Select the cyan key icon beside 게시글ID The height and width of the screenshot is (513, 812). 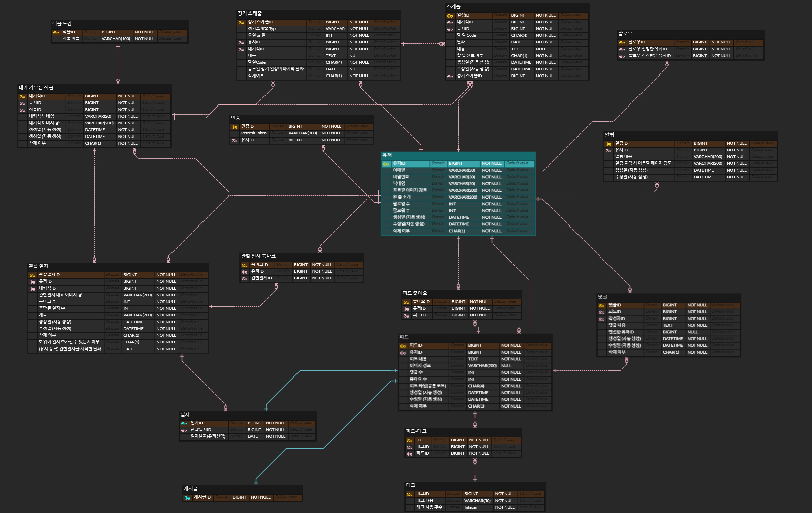coord(187,497)
